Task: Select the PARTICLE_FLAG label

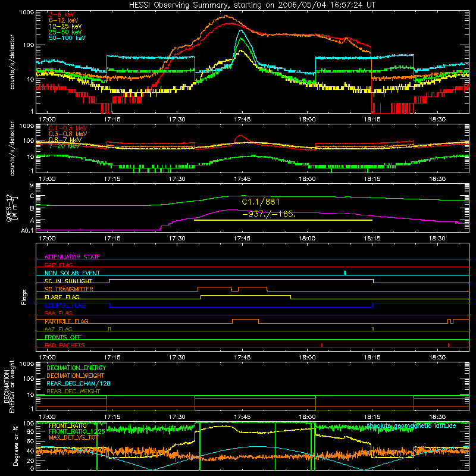Action: 67,321
